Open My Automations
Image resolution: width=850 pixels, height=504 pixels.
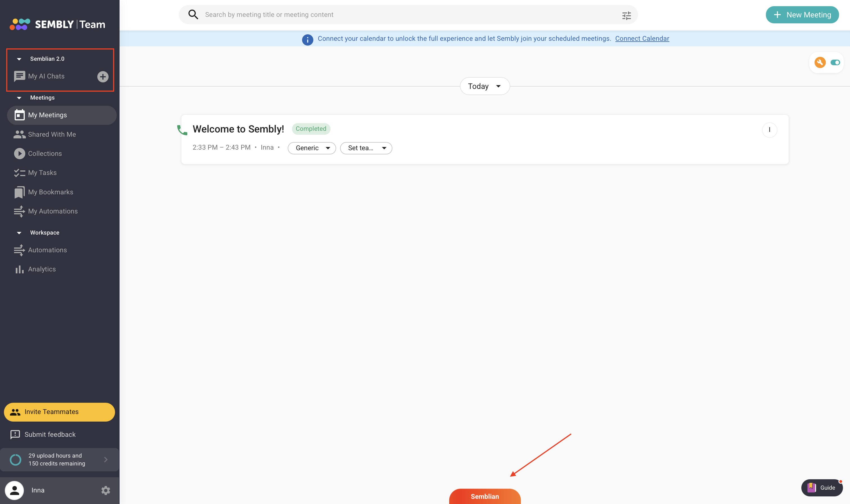click(x=53, y=211)
